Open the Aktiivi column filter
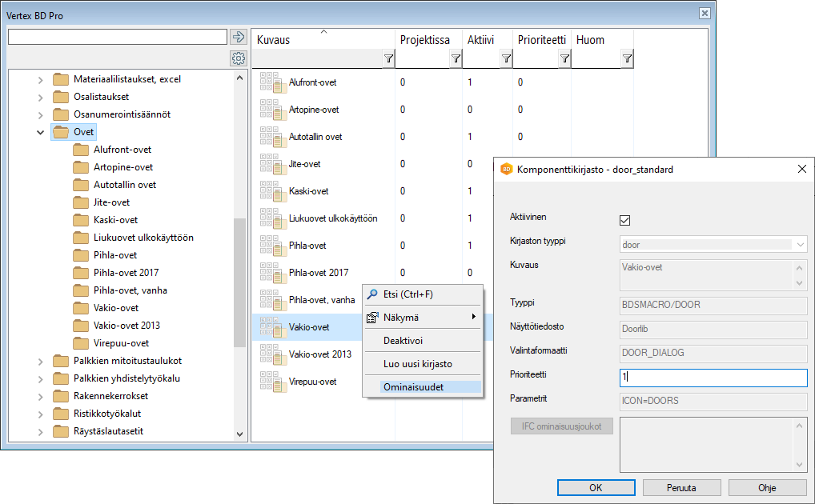This screenshot has width=815, height=504. pos(506,58)
